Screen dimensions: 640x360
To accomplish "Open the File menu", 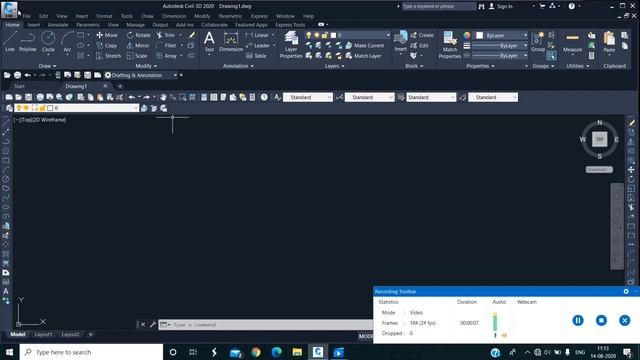I will 27,16.
